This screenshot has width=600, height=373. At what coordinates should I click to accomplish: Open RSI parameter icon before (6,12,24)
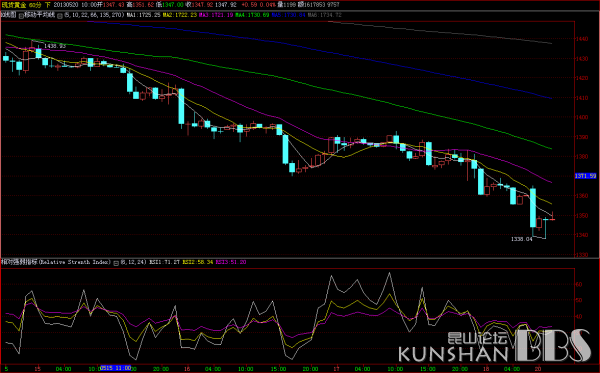[116, 263]
